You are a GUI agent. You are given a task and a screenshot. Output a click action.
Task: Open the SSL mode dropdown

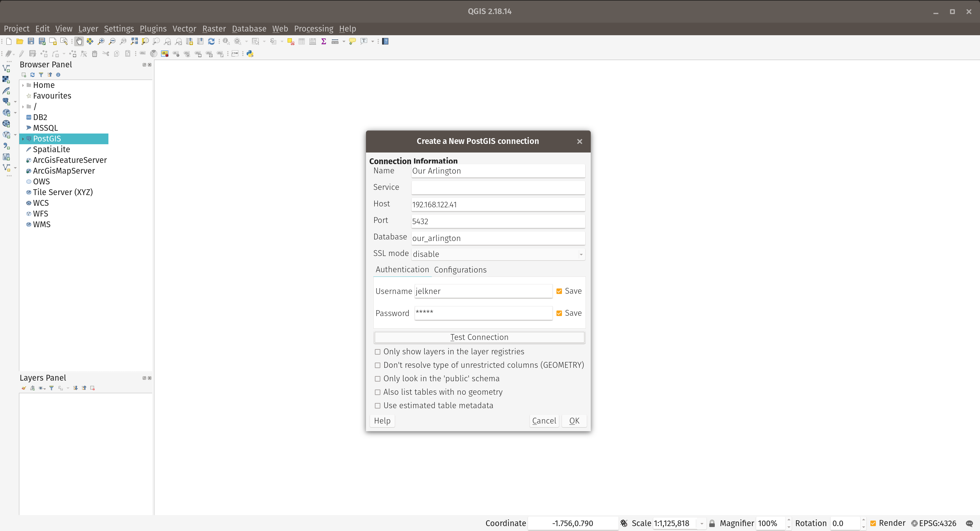click(x=581, y=254)
